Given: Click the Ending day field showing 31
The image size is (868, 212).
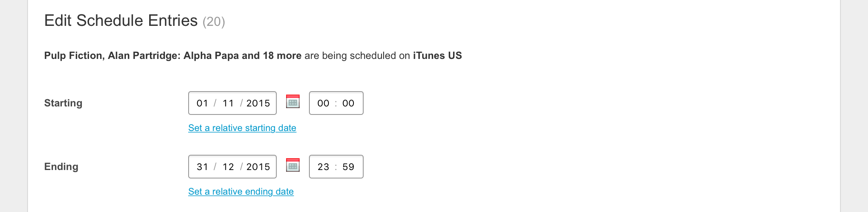Looking at the screenshot, I should pyautogui.click(x=202, y=167).
